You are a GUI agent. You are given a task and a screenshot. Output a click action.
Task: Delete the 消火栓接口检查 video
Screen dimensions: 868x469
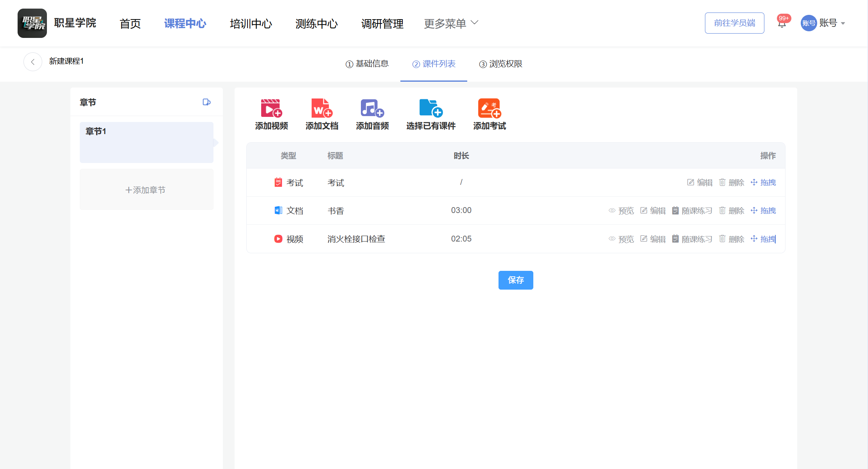tap(732, 239)
